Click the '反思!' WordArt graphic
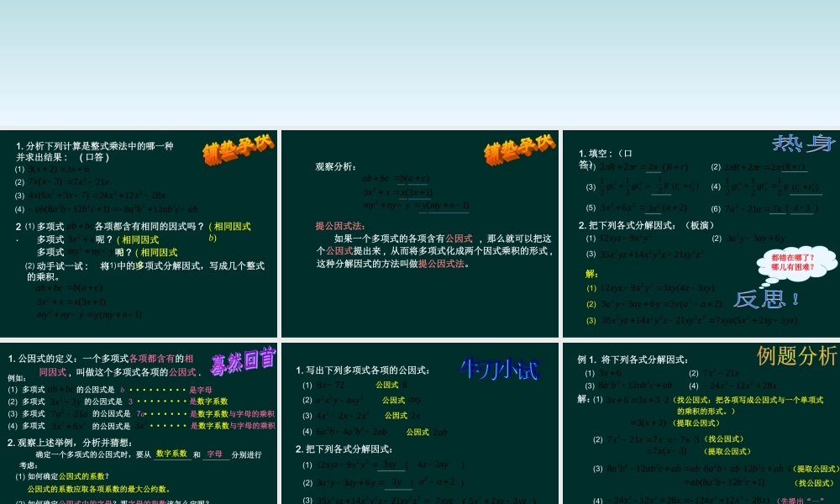 point(765,299)
